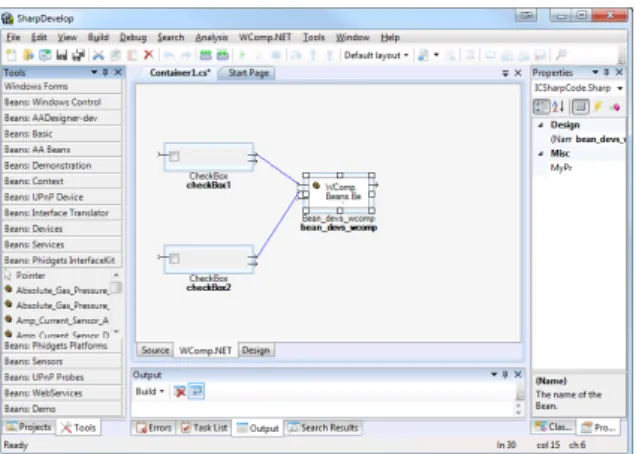The height and width of the screenshot is (454, 636).
Task: Open the WComp.NET menu
Action: [265, 37]
